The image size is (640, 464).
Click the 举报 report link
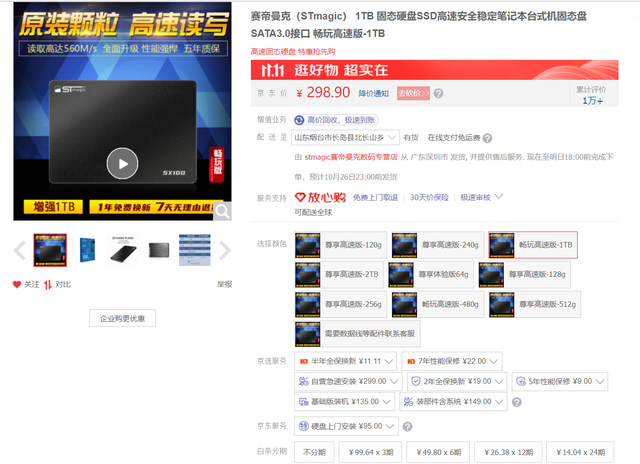pyautogui.click(x=224, y=284)
